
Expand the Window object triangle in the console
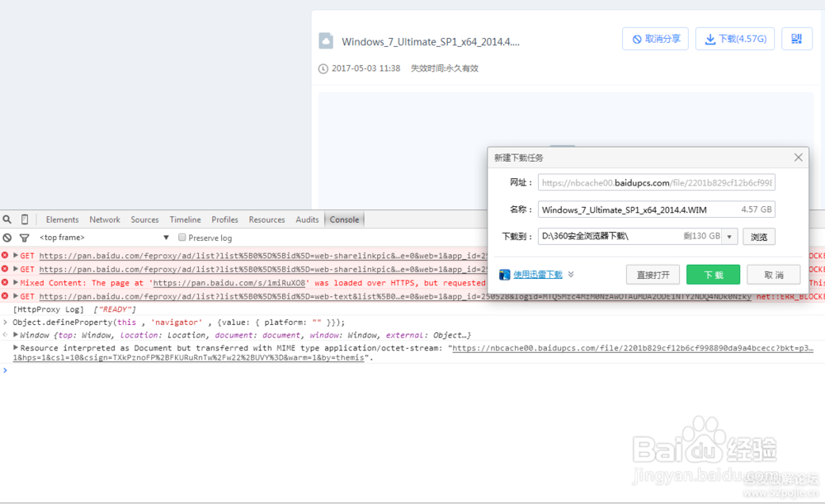(16, 335)
